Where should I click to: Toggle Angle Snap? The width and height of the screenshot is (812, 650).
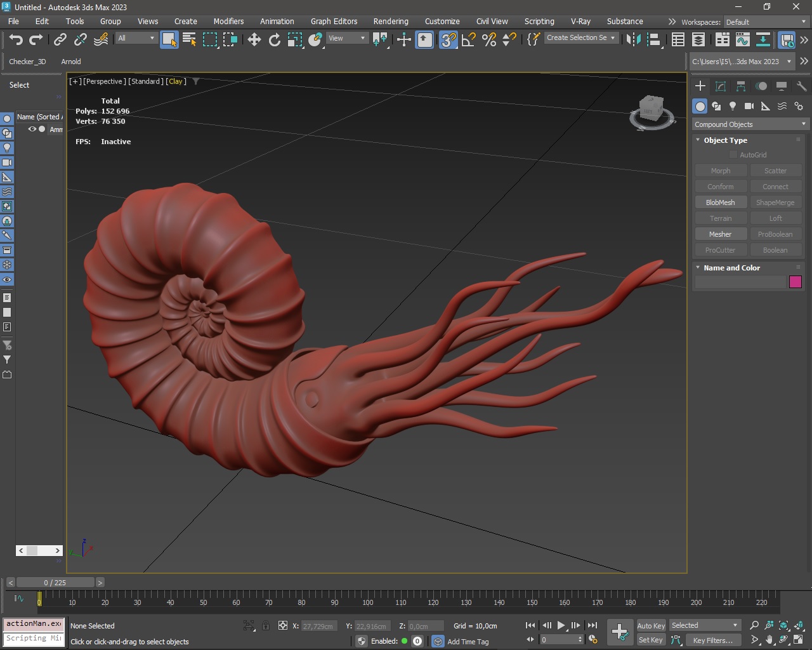tap(469, 39)
